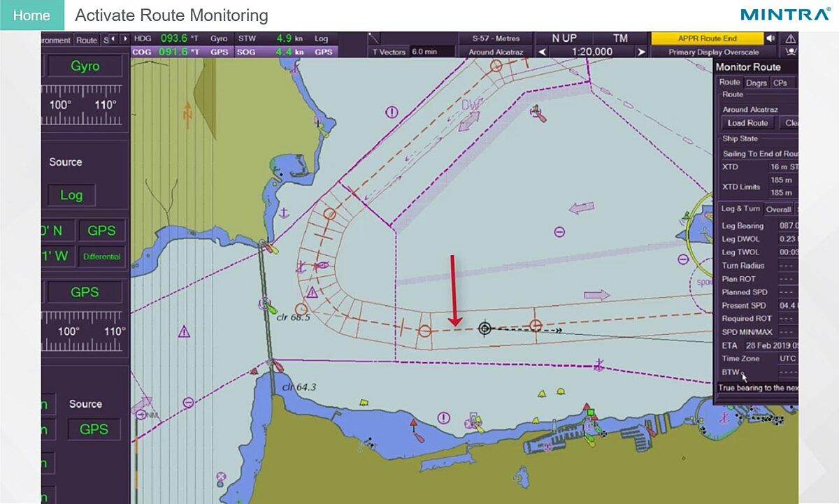The height and width of the screenshot is (504, 839).
Task: Click the GPS label beside SOG
Action: point(323,52)
